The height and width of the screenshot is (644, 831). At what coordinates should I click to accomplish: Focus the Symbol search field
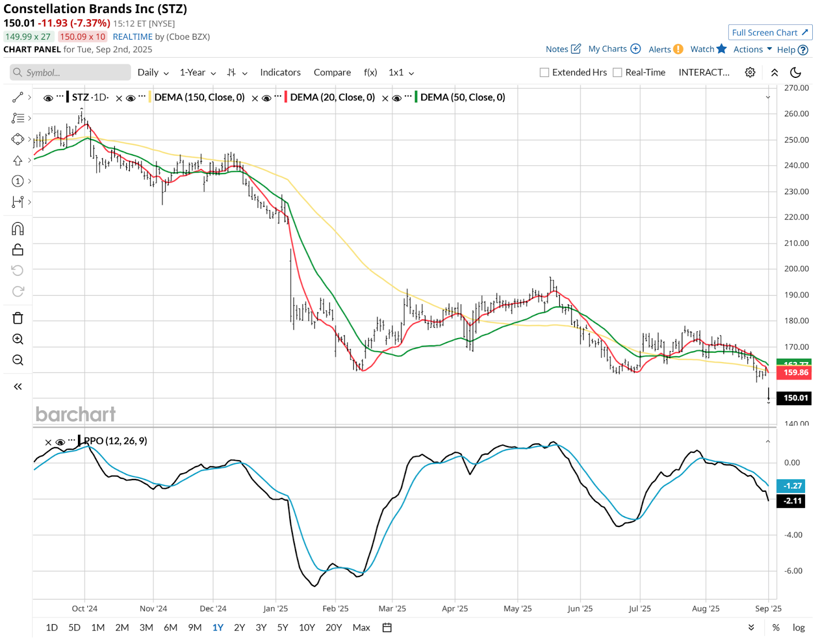(x=70, y=72)
